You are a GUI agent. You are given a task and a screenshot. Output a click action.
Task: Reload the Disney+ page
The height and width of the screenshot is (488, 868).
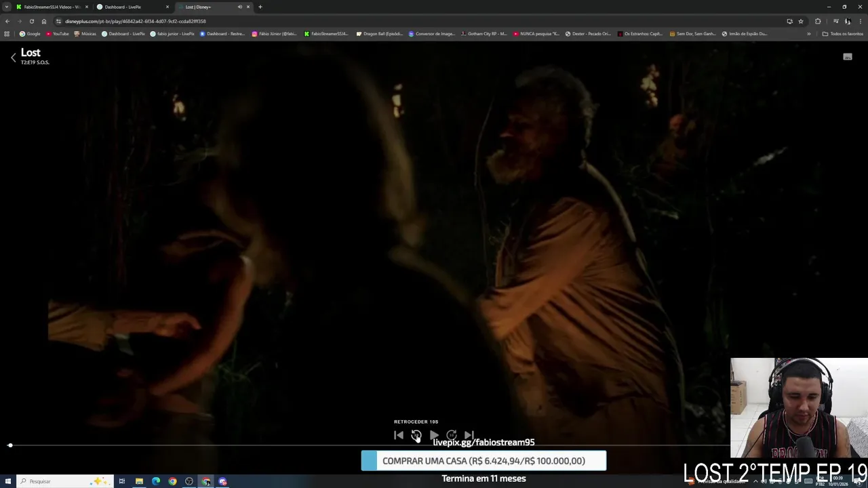pyautogui.click(x=31, y=21)
